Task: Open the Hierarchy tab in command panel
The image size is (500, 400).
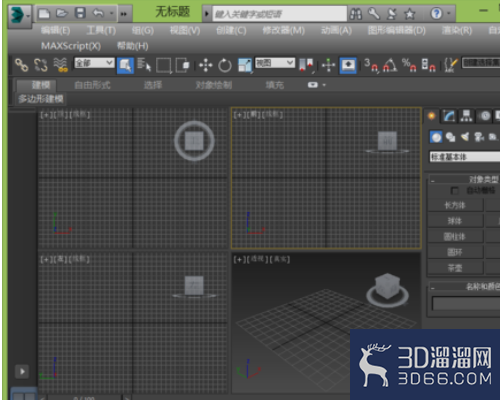Action: 466,116
